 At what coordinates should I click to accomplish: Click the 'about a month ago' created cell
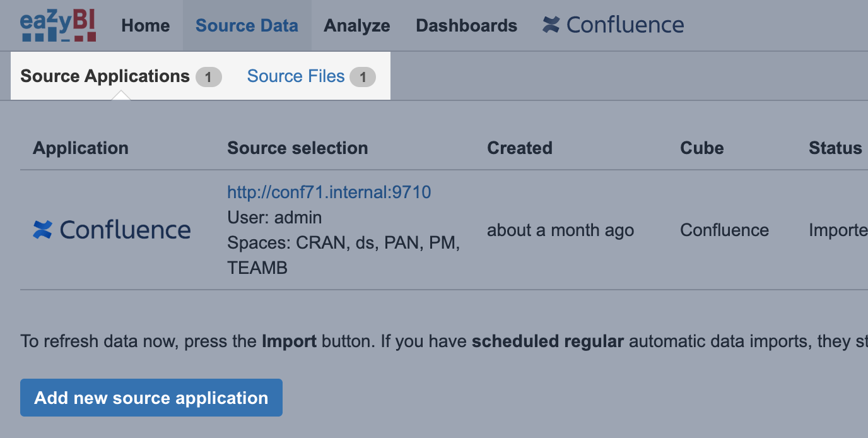point(560,230)
